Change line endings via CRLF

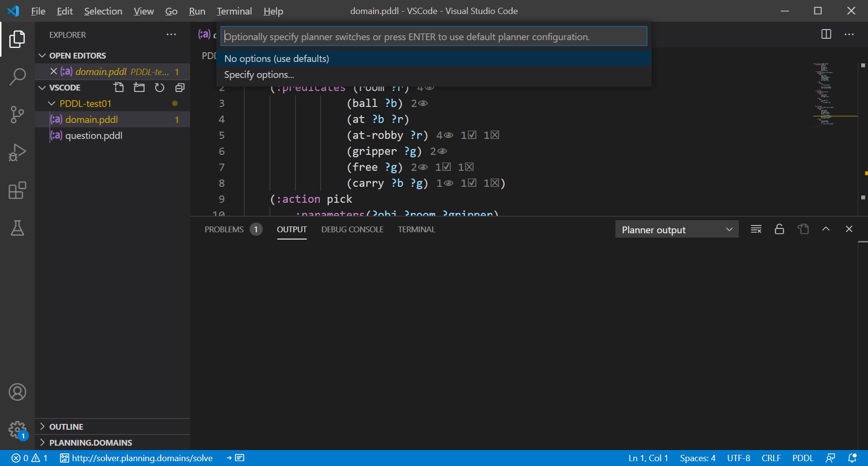(x=771, y=458)
